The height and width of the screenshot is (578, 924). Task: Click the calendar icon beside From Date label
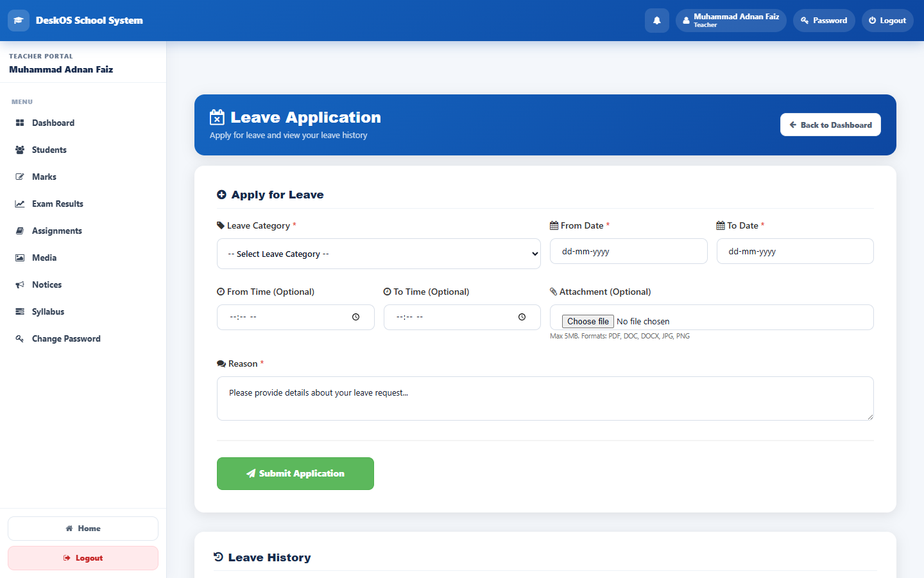tap(554, 225)
